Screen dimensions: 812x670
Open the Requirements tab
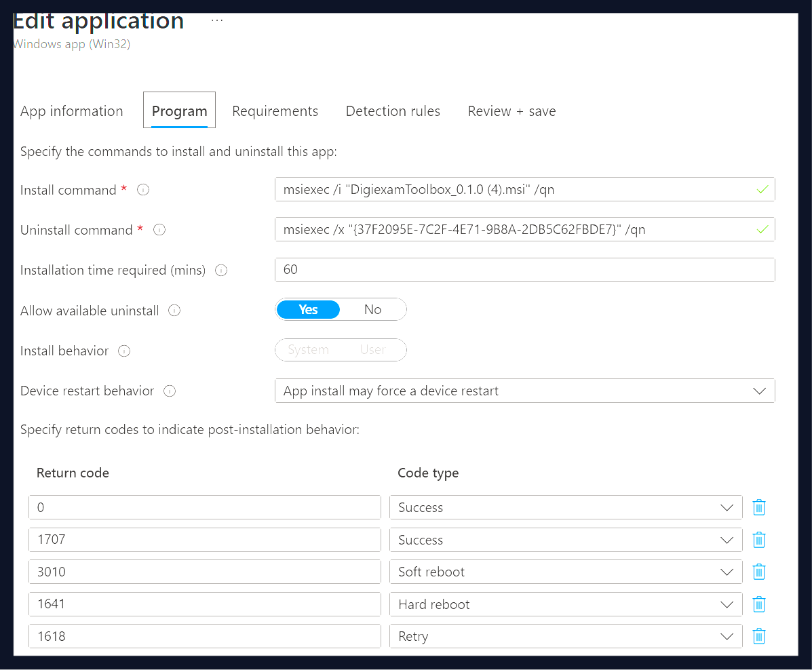point(275,111)
